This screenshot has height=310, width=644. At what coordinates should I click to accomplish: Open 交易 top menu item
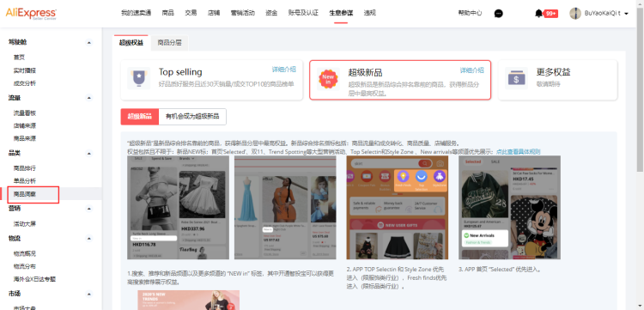(x=191, y=13)
